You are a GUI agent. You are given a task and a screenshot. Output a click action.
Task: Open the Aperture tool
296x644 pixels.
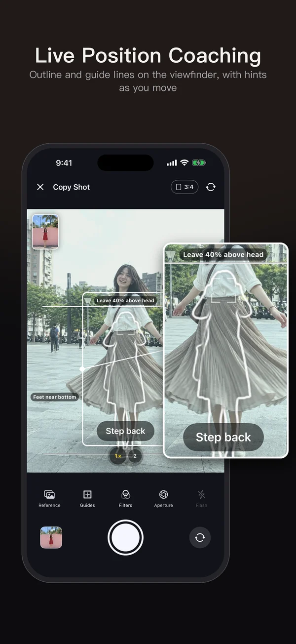tap(163, 498)
